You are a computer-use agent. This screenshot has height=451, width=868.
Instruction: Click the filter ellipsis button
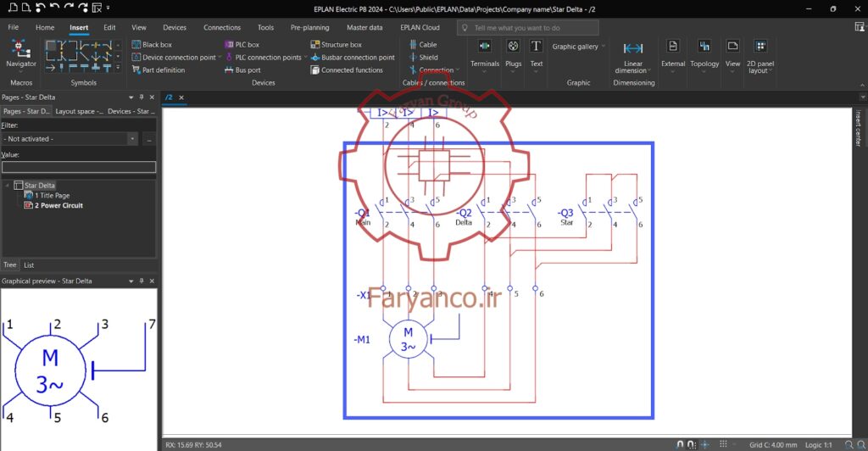[x=149, y=139]
